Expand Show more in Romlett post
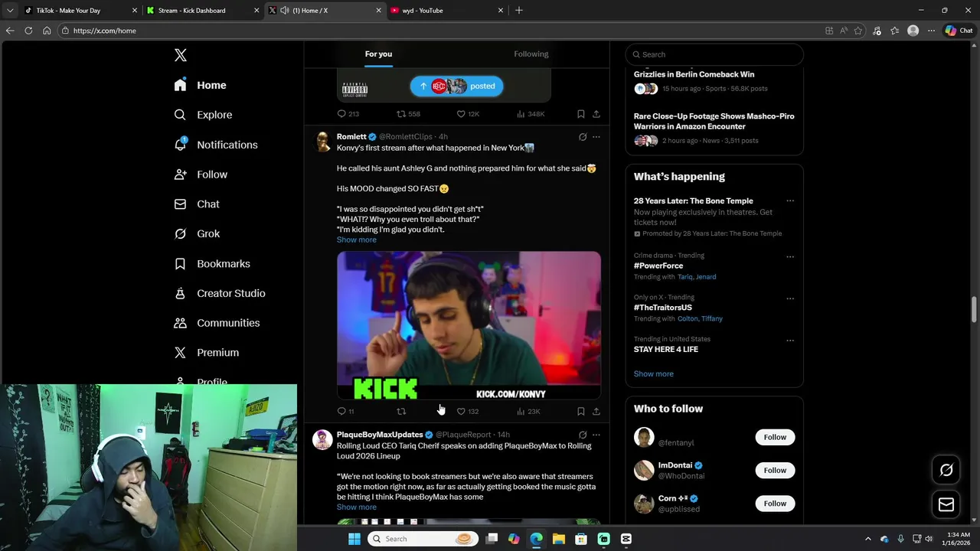Image resolution: width=980 pixels, height=551 pixels. 356,240
